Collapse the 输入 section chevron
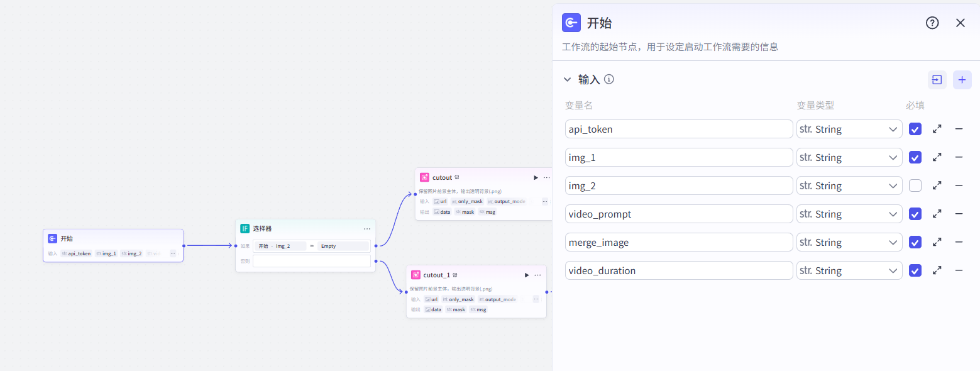 567,80
